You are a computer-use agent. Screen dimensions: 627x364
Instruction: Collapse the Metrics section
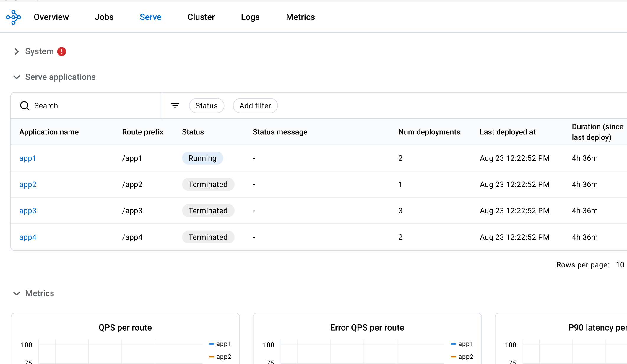pos(17,293)
